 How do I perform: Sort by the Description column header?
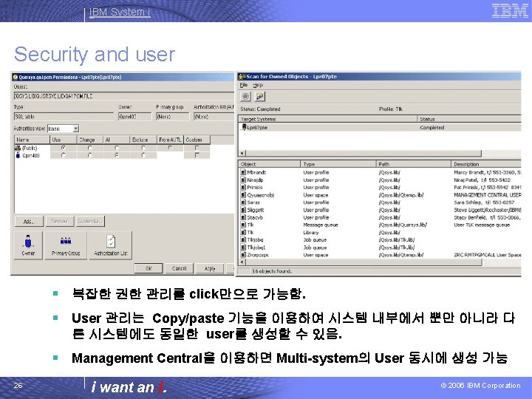(486, 164)
